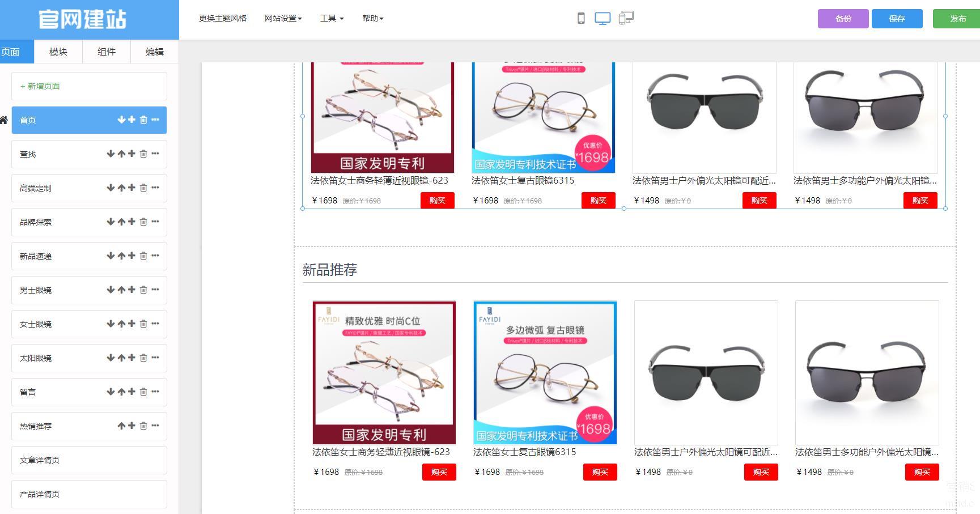Expand the 帮助 dropdown menu
This screenshot has width=980, height=514.
[373, 18]
